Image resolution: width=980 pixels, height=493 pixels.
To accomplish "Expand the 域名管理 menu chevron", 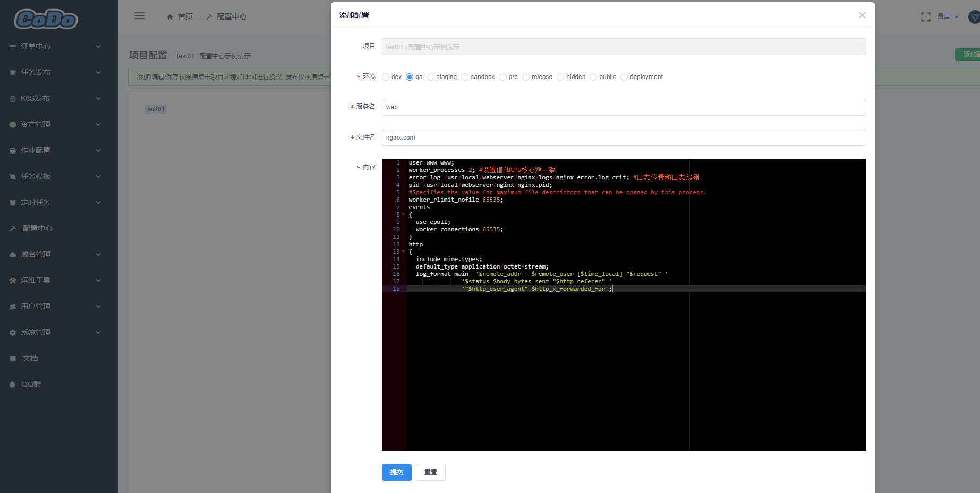I will point(98,255).
